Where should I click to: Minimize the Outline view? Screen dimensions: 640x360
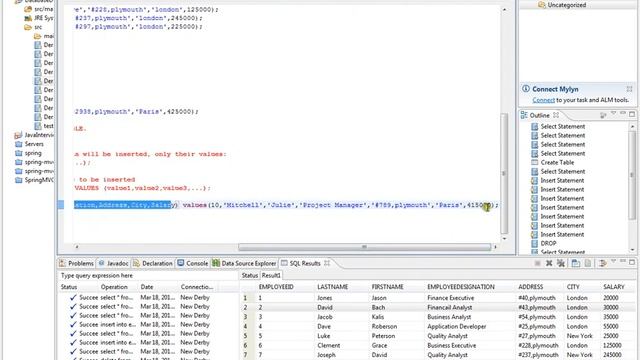(623, 114)
